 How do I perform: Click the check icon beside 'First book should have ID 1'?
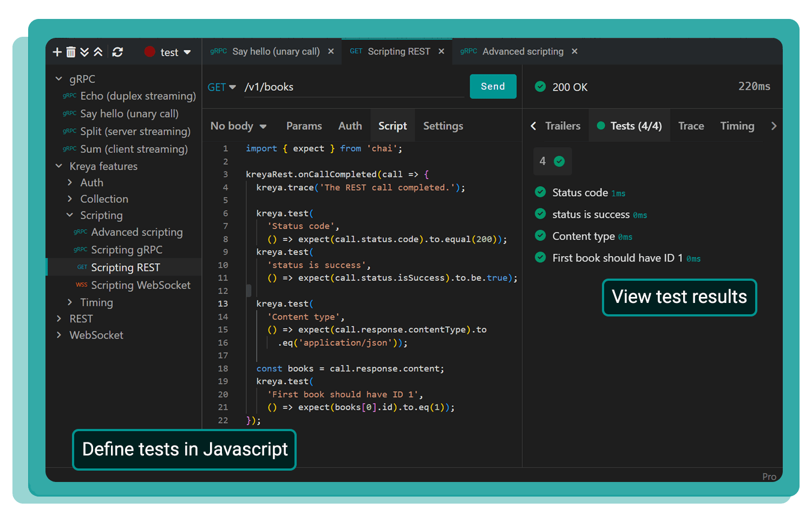tap(540, 257)
